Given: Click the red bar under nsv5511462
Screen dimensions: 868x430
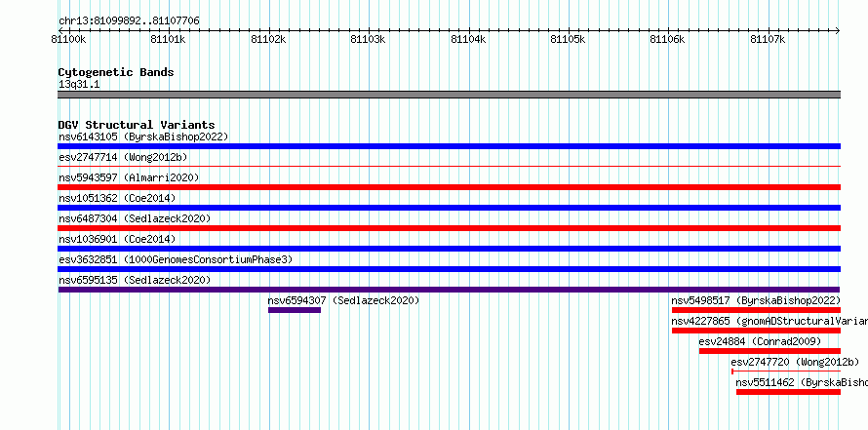Looking at the screenshot, I should pos(788,392).
